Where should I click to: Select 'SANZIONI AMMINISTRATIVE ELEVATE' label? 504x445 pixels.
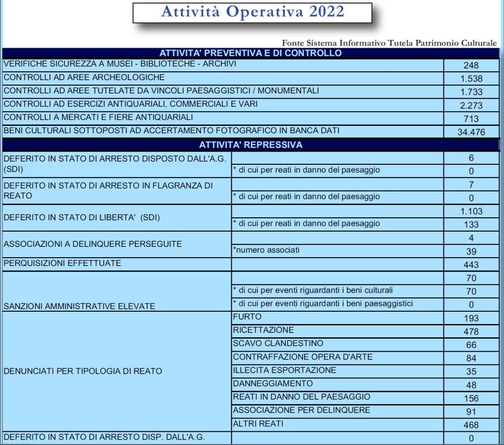79,306
